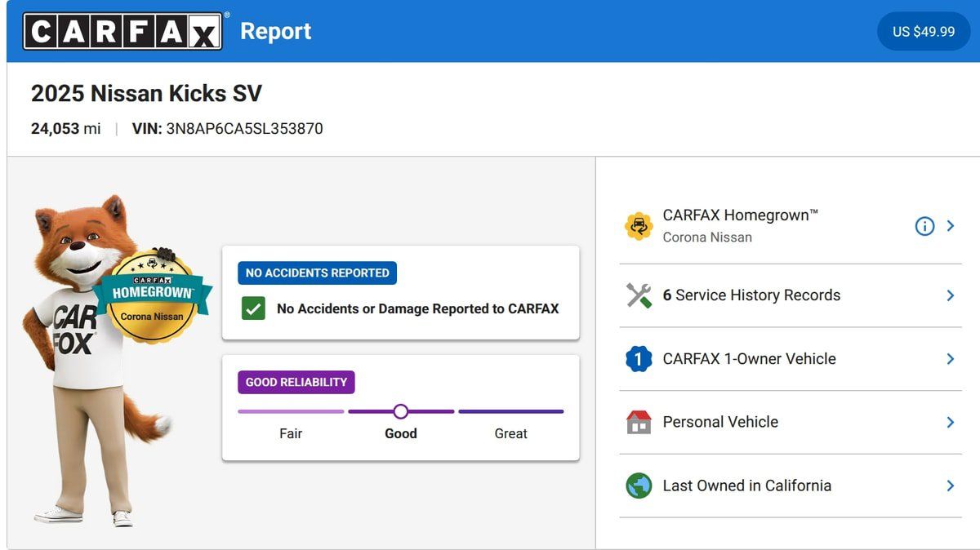Click the CARFAX logo in header
This screenshot has width=980, height=550.
pyautogui.click(x=122, y=31)
